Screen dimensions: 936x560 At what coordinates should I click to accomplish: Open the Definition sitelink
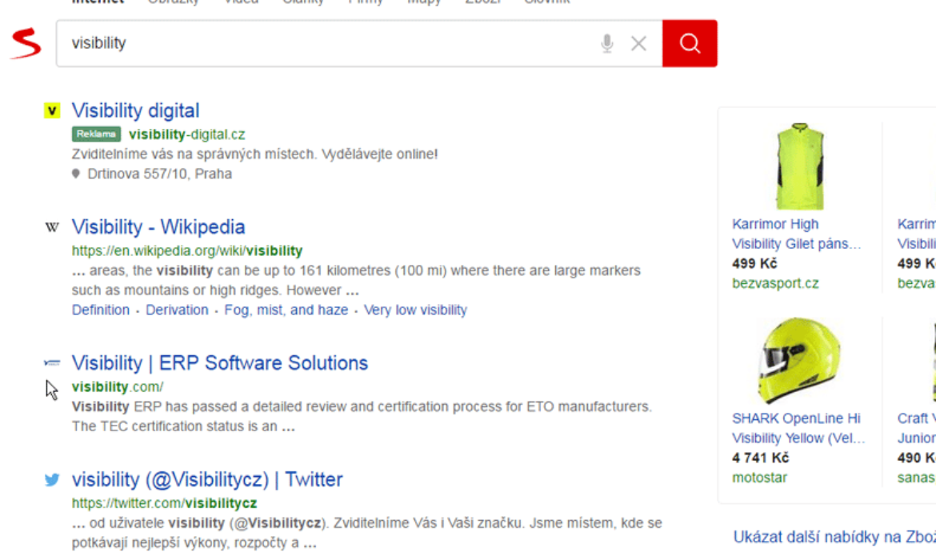(x=100, y=310)
